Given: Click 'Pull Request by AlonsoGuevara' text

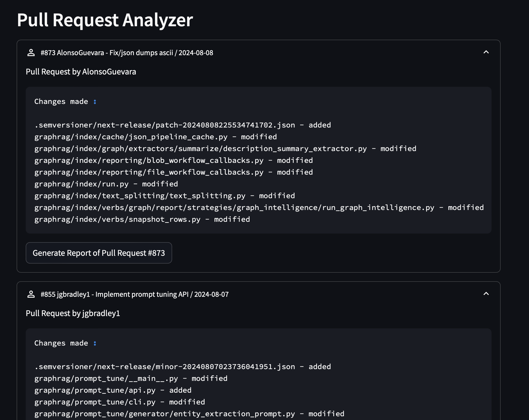Looking at the screenshot, I should tap(81, 72).
